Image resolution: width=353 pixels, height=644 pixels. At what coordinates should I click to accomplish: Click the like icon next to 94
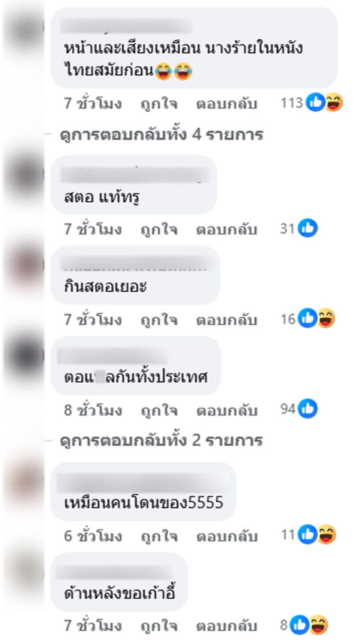coord(308,409)
